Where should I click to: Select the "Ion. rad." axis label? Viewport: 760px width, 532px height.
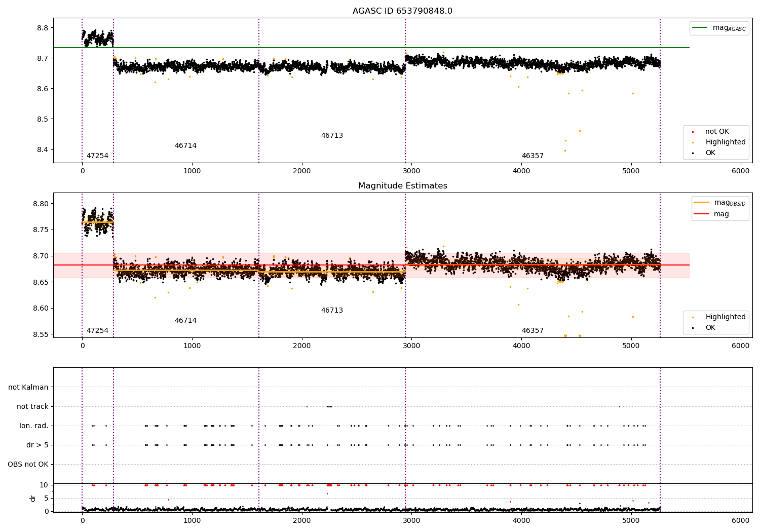point(34,426)
